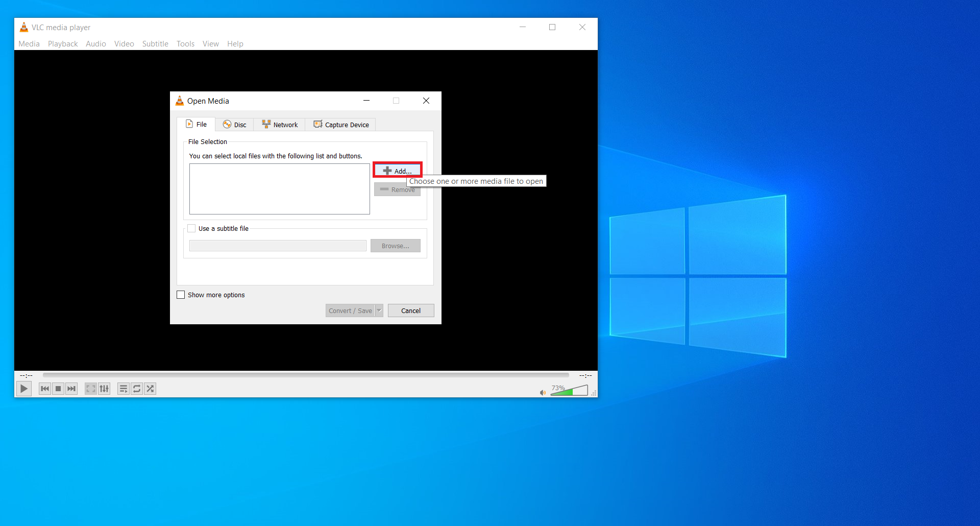Expand the Convert / Save dropdown arrow
This screenshot has width=980, height=526.
(379, 310)
